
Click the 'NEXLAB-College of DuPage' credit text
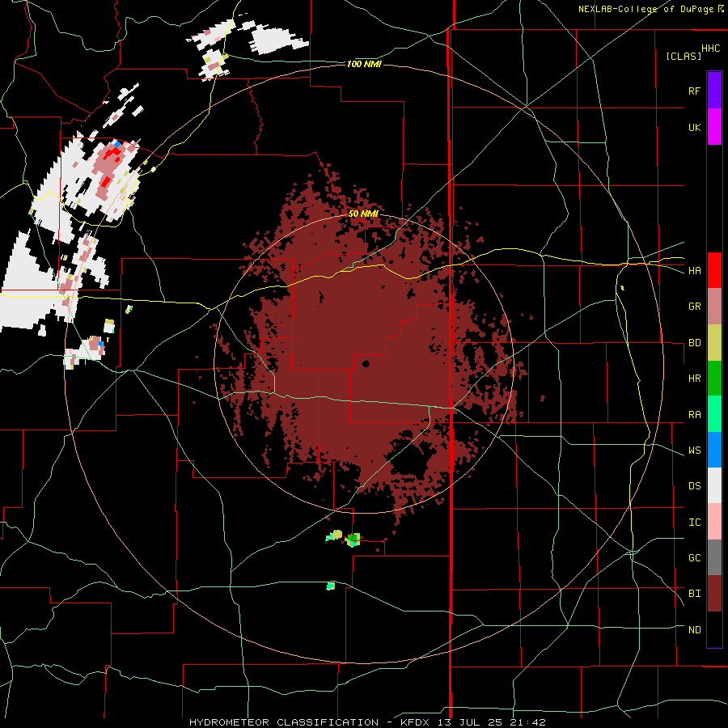pyautogui.click(x=647, y=9)
